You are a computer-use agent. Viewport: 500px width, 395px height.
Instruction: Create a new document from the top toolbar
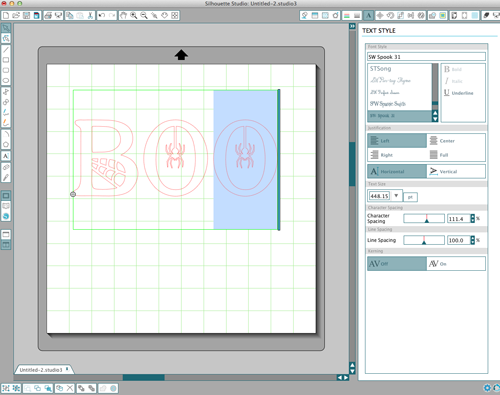6,15
